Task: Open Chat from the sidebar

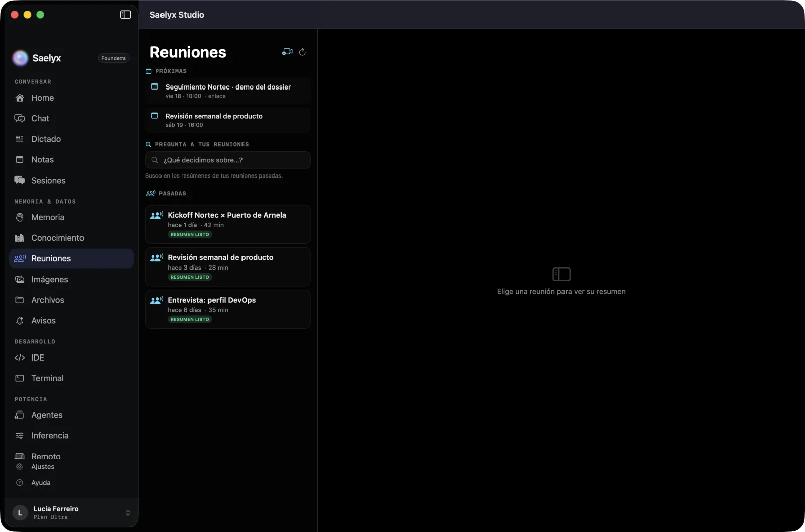Action: click(71, 118)
